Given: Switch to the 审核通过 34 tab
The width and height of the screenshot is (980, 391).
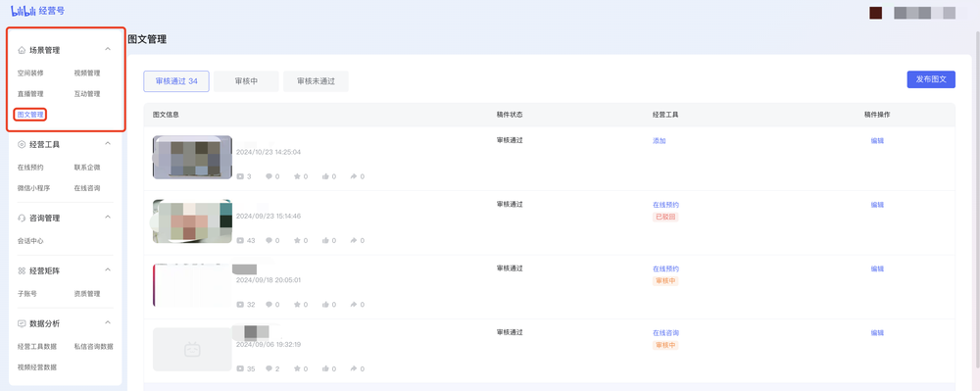Looking at the screenshot, I should click(176, 81).
